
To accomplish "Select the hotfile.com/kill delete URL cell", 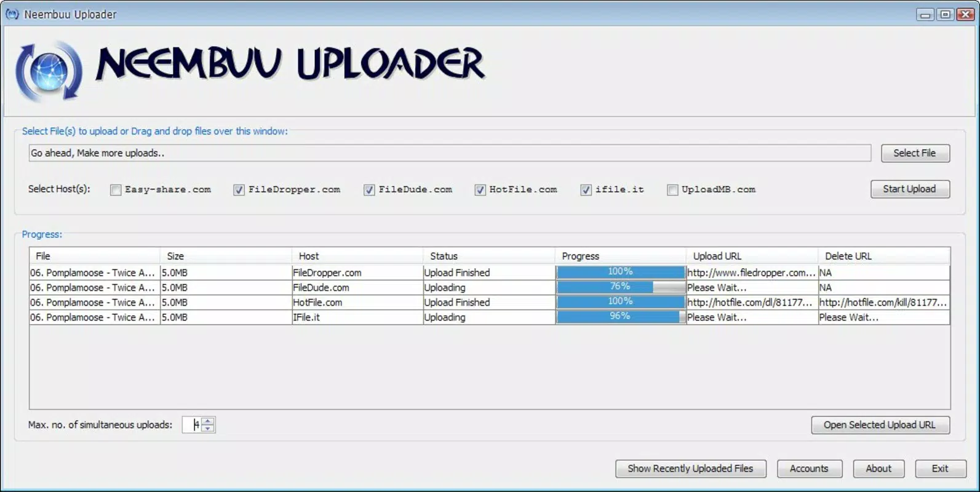I will [884, 303].
